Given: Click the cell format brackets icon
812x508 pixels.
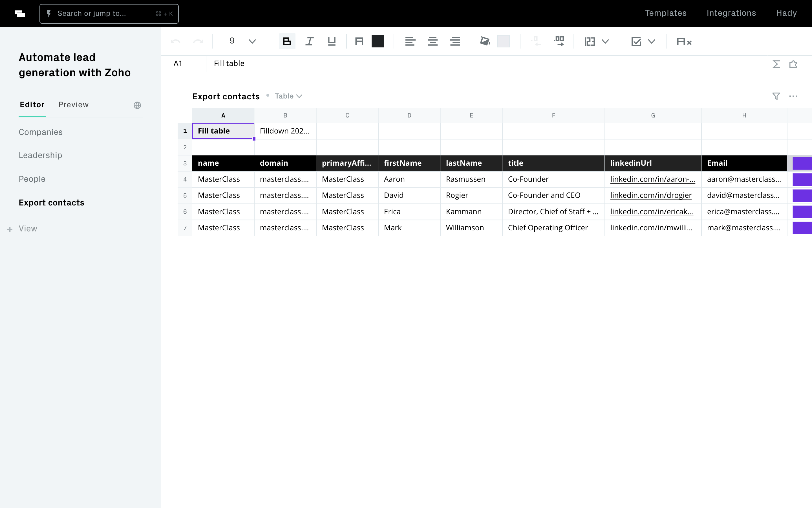Looking at the screenshot, I should (x=590, y=42).
